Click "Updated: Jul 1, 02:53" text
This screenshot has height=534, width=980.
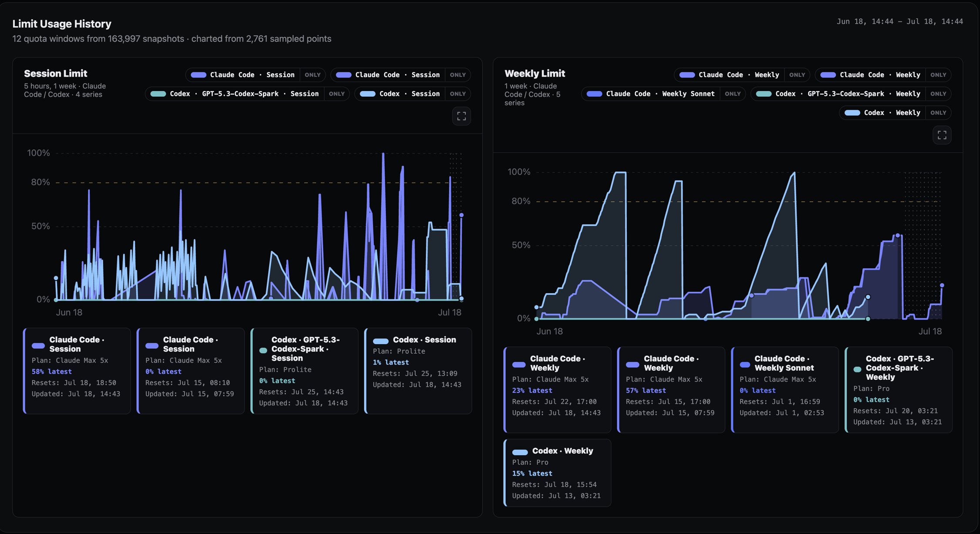pos(781,413)
